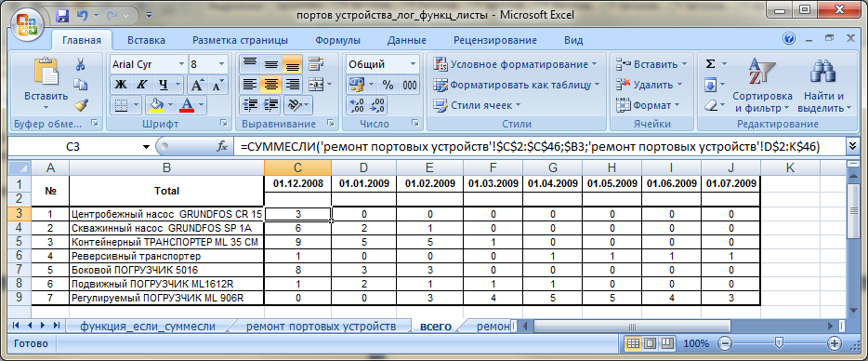Select the Format Painter brush
The image size is (868, 361).
point(81,104)
